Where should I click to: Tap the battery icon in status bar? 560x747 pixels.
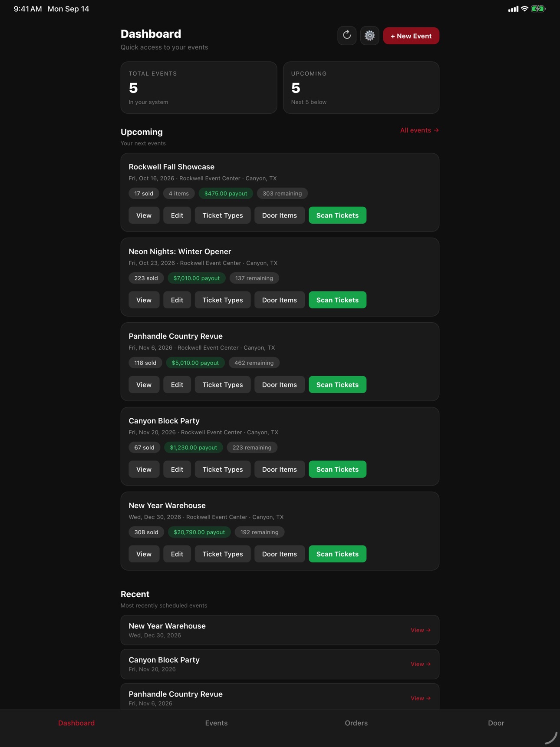tap(538, 9)
